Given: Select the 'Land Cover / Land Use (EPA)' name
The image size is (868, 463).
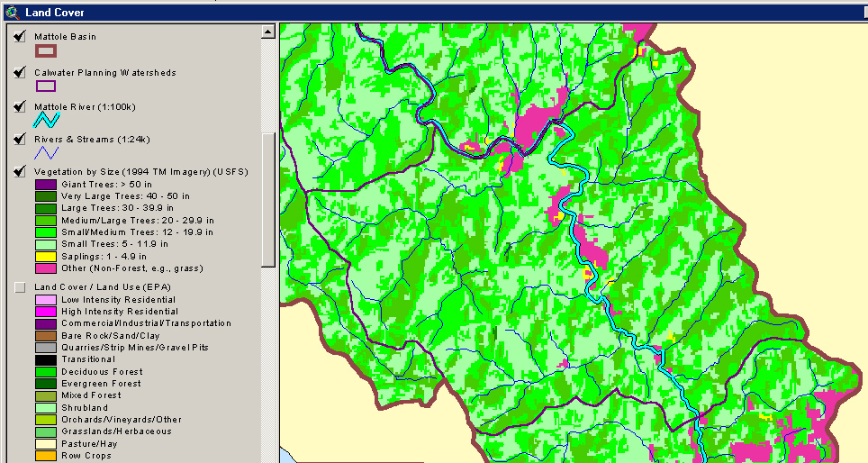Looking at the screenshot, I should click(103, 286).
